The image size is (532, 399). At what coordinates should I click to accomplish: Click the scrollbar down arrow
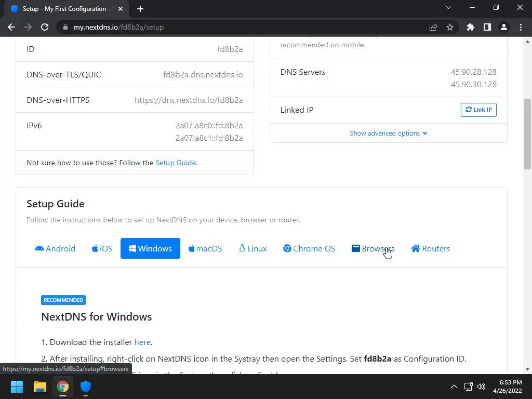527,369
